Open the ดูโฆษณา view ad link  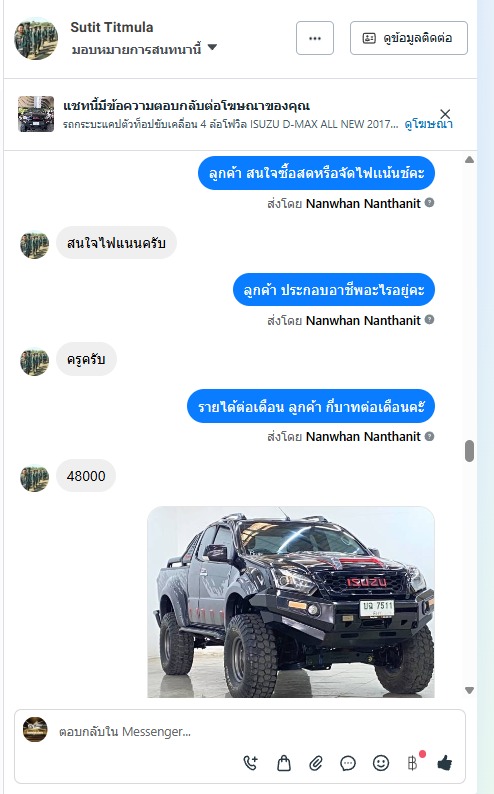pyautogui.click(x=428, y=124)
